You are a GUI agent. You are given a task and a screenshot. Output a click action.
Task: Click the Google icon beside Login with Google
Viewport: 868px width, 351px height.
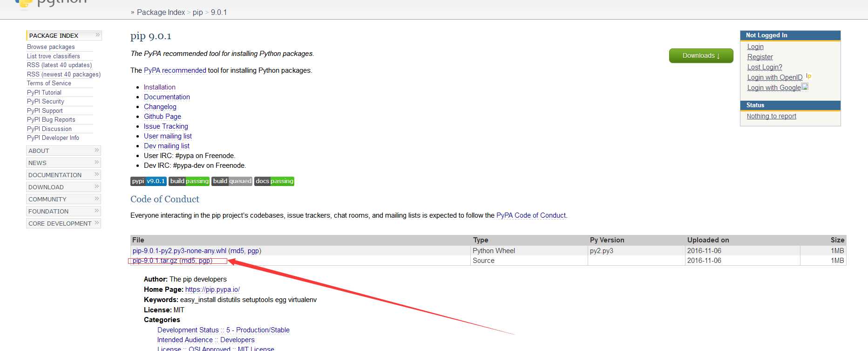805,87
